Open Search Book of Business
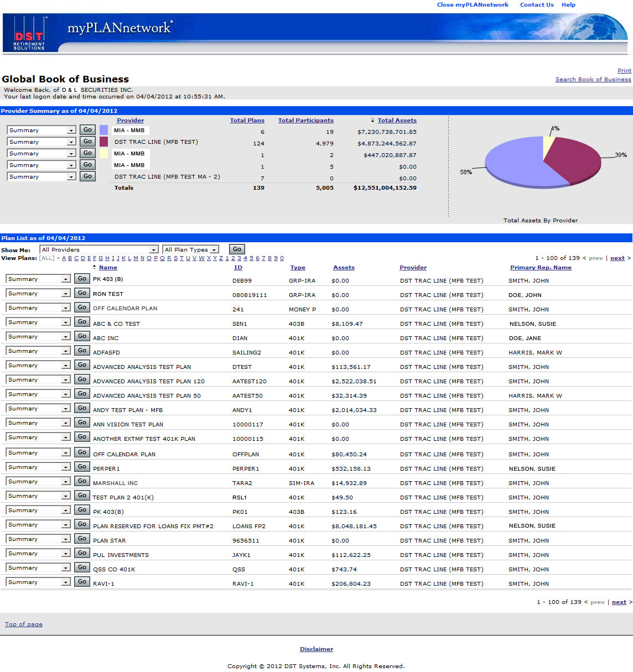Viewport: 633px width, 672px height. (593, 80)
